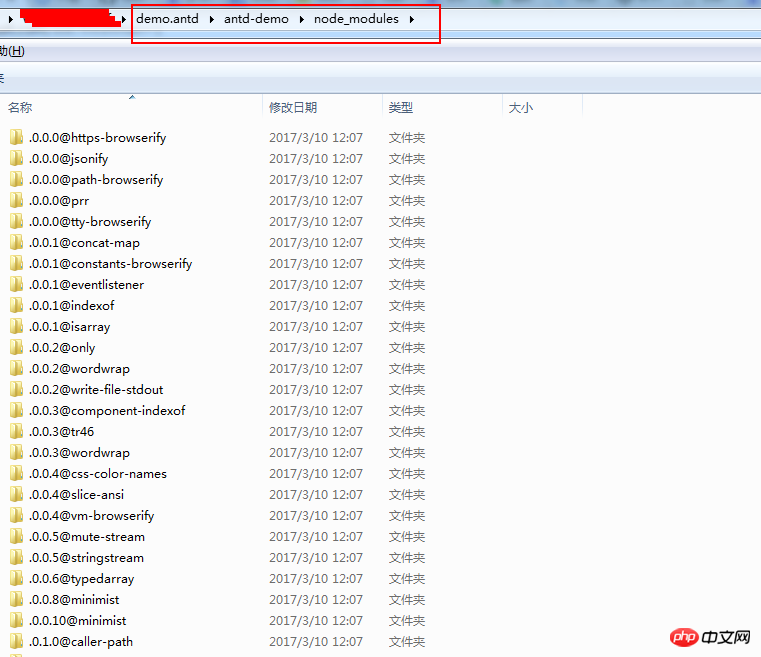Screen dimensions: 761x657
Task: Go to demo.antd in address bar
Action: (x=167, y=19)
